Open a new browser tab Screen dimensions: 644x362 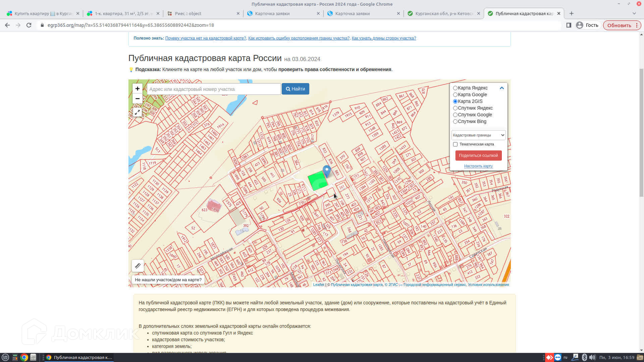(572, 13)
